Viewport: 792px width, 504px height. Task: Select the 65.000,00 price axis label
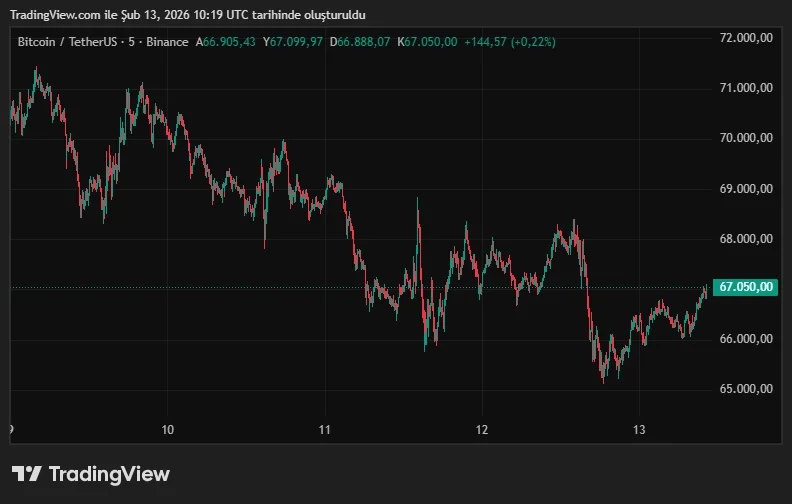pyautogui.click(x=747, y=389)
